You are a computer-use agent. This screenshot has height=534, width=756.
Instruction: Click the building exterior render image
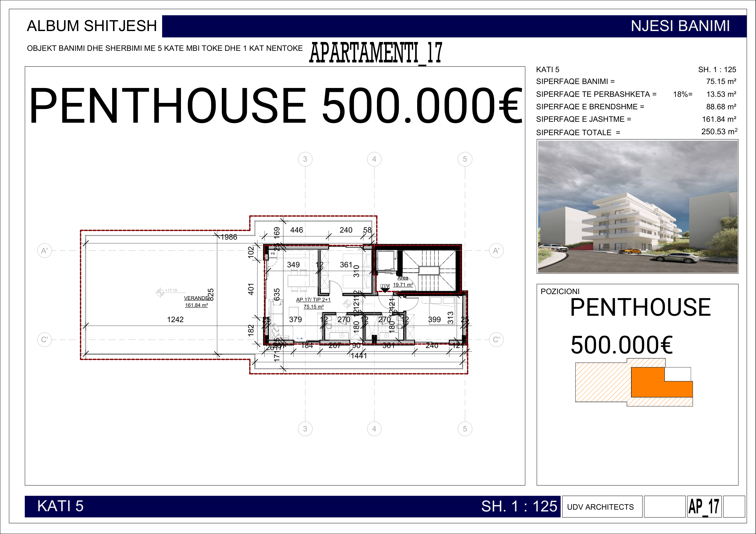pos(637,206)
